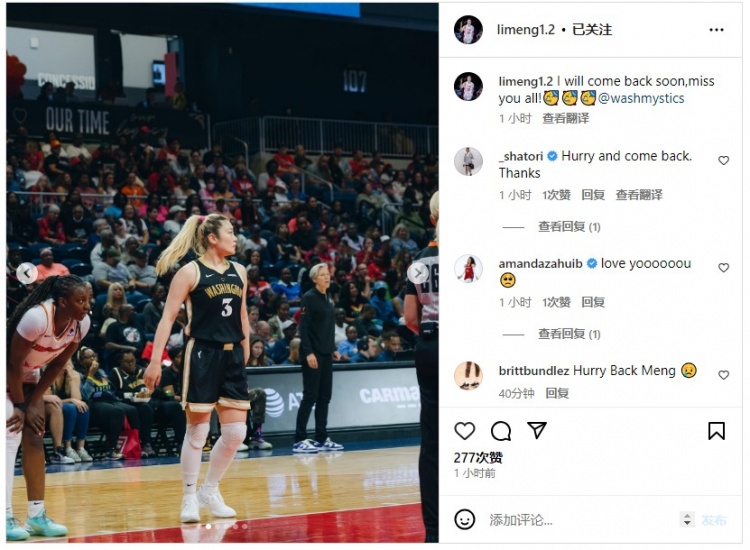This screenshot has width=750, height=550.
Task: Like the _shatori comment heart
Action: tap(723, 161)
